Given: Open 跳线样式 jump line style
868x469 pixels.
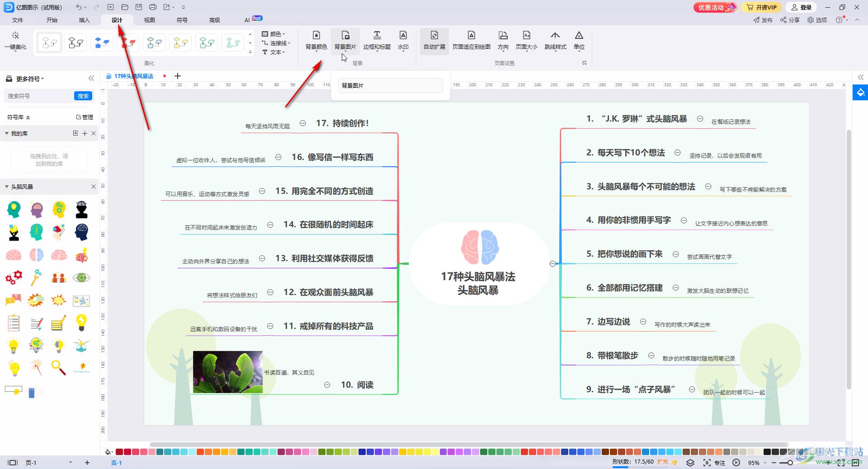Looking at the screenshot, I should click(x=555, y=41).
